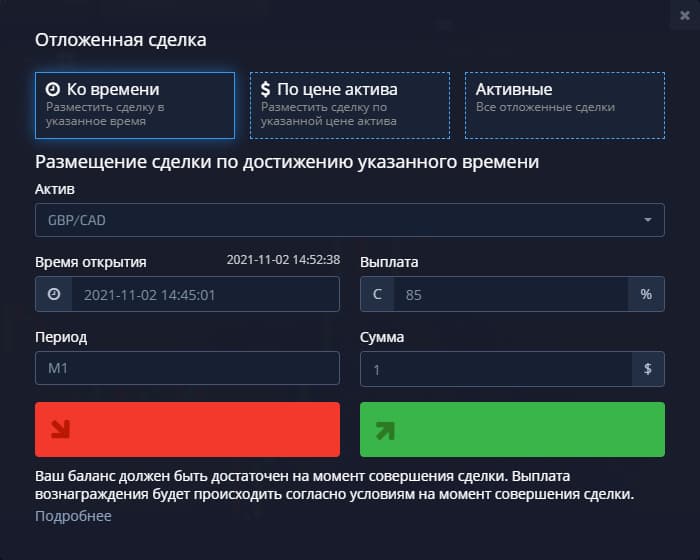This screenshot has height=560, width=700.
Task: Click the red down-arrow sell button
Action: tap(187, 430)
